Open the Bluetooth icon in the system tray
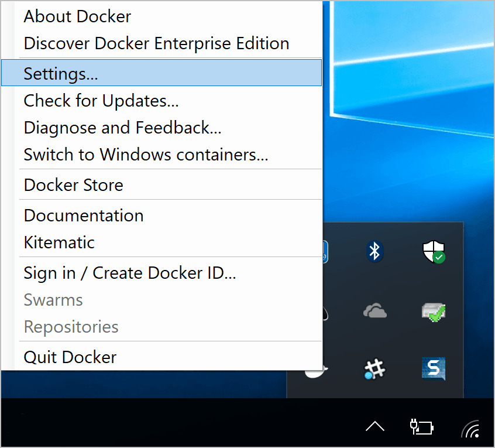 coord(374,252)
